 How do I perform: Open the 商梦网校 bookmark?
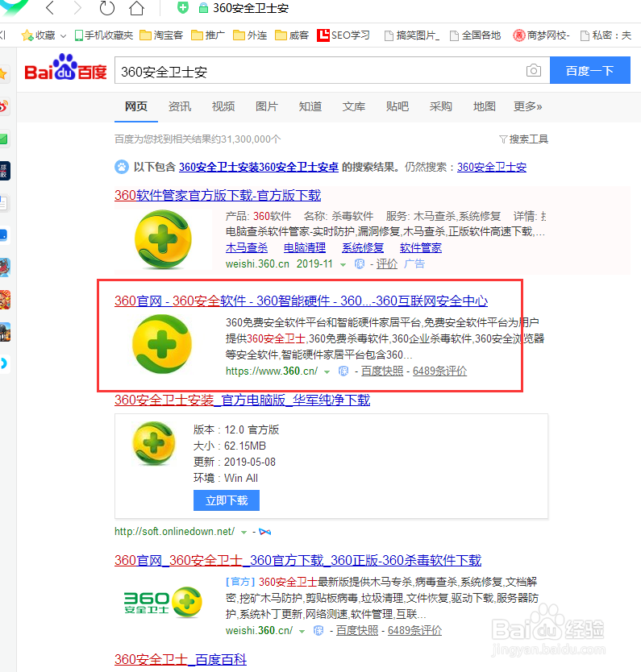[542, 35]
